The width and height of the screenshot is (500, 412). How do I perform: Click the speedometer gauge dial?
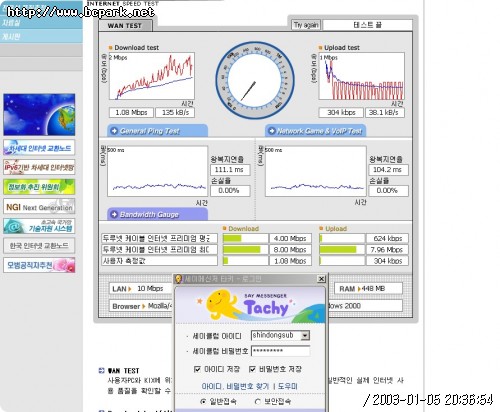tap(255, 80)
